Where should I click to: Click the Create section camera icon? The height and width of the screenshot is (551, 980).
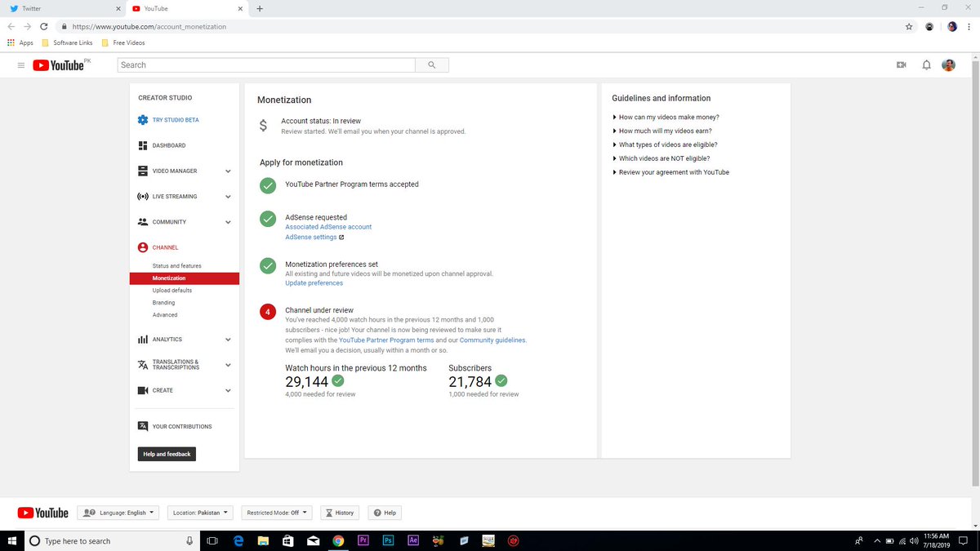pos(143,390)
